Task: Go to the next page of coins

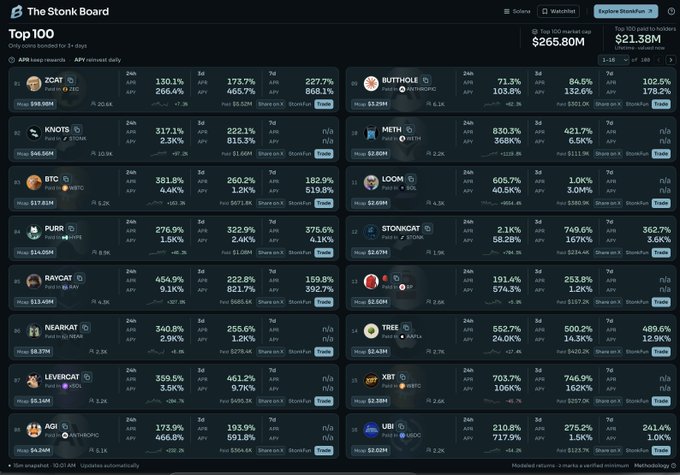Action: point(670,60)
